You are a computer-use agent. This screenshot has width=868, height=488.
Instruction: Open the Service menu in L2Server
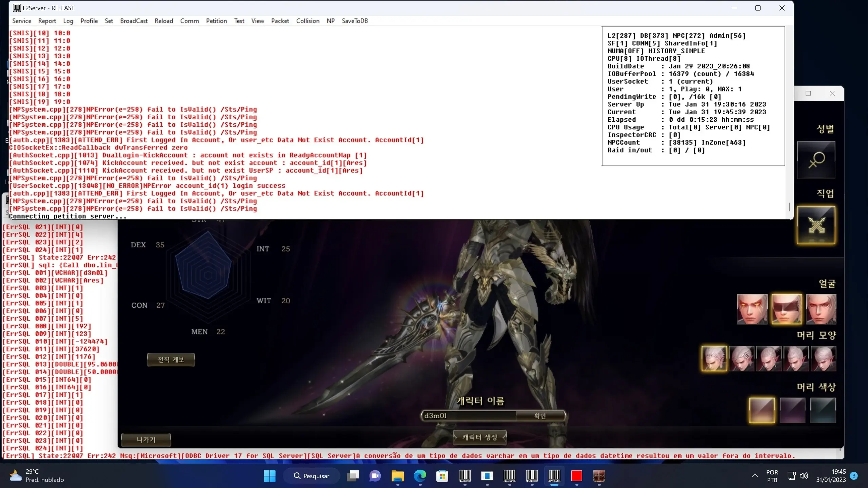[x=22, y=21]
